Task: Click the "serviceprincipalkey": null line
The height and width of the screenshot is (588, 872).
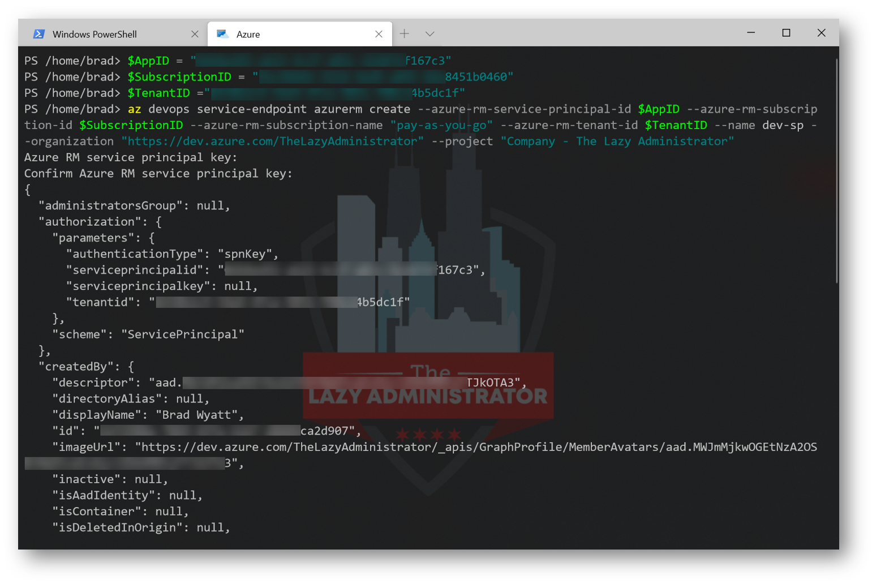Action: 162,286
